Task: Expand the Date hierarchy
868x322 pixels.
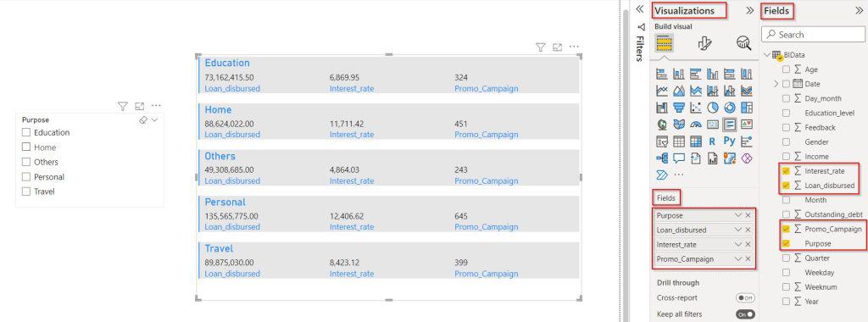Action: coord(776,84)
